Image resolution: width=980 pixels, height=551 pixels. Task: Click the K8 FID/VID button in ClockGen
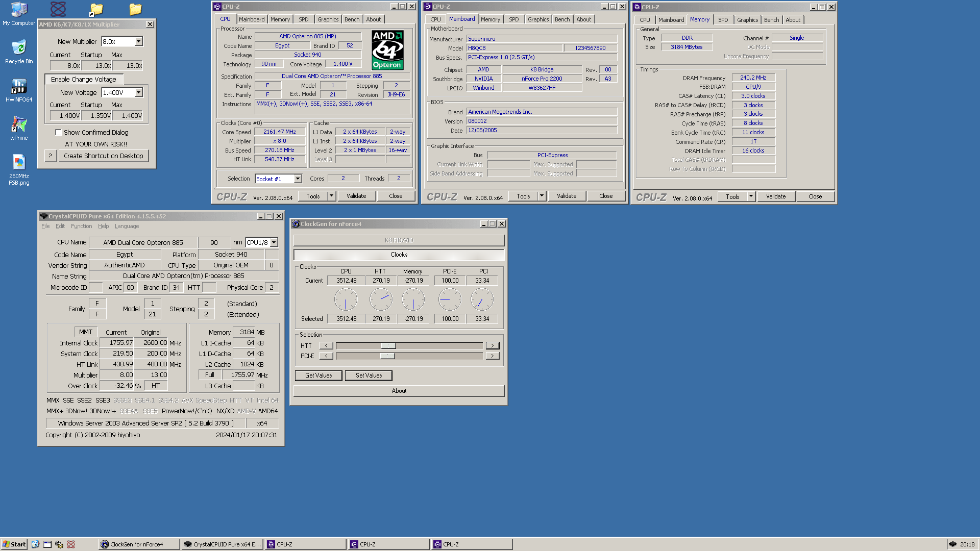click(399, 240)
